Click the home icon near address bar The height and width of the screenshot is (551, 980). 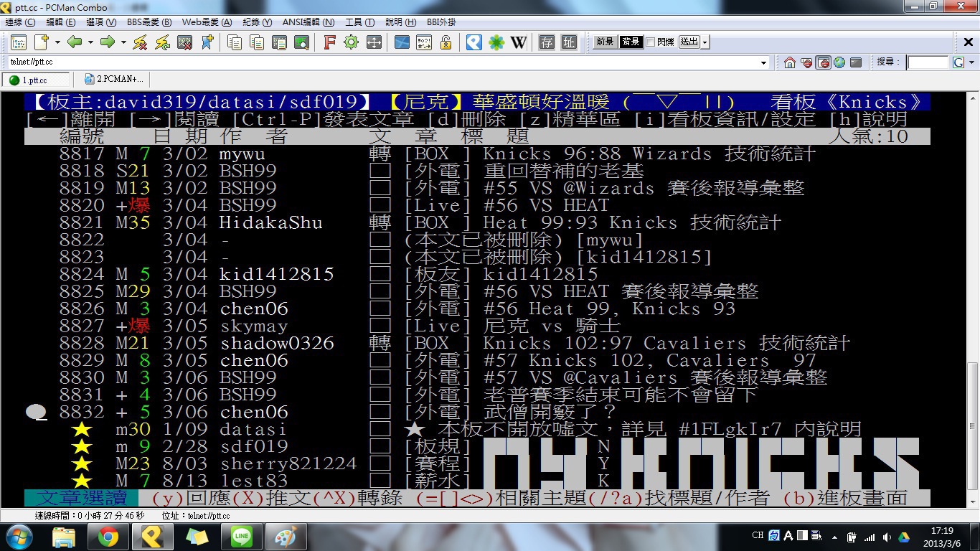790,62
